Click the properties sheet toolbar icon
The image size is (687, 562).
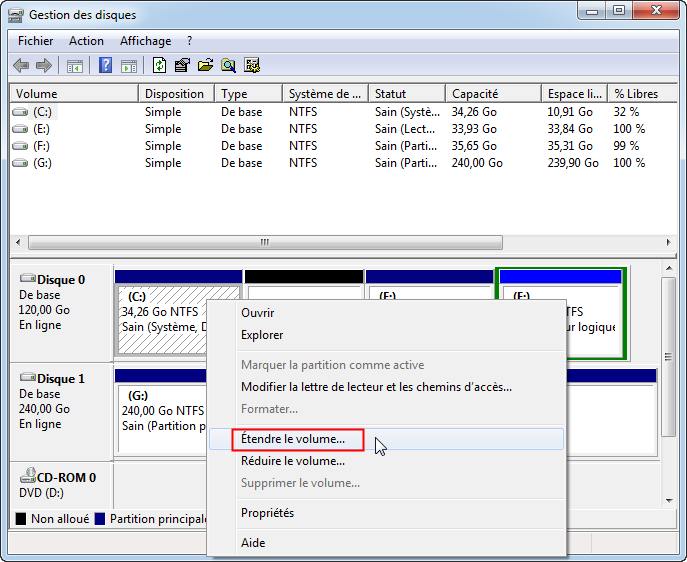(x=182, y=66)
